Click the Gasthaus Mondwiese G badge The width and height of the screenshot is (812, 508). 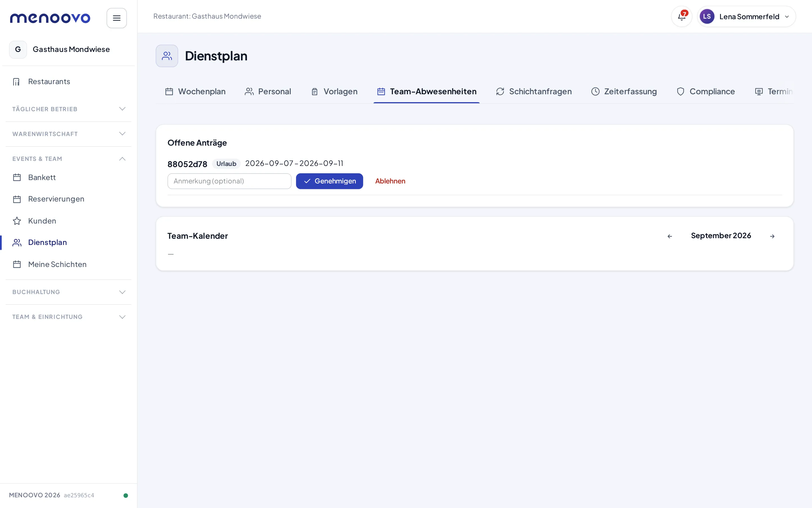[18, 49]
